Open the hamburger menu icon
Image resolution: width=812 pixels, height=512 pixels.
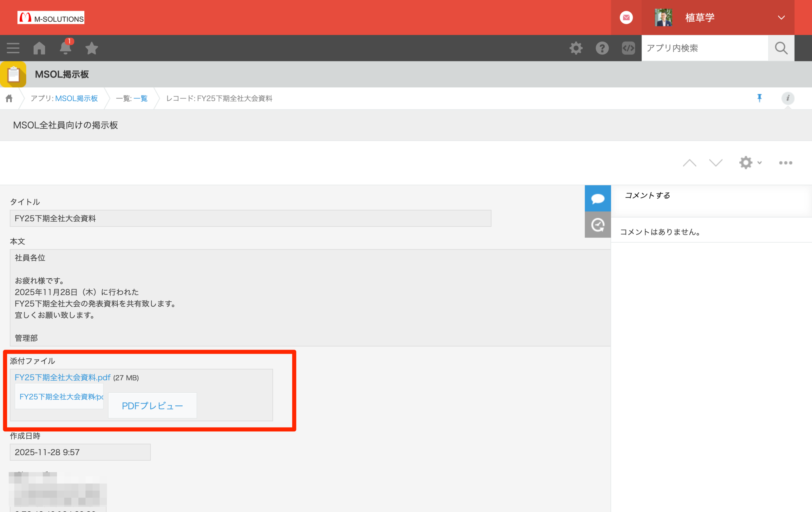point(13,48)
